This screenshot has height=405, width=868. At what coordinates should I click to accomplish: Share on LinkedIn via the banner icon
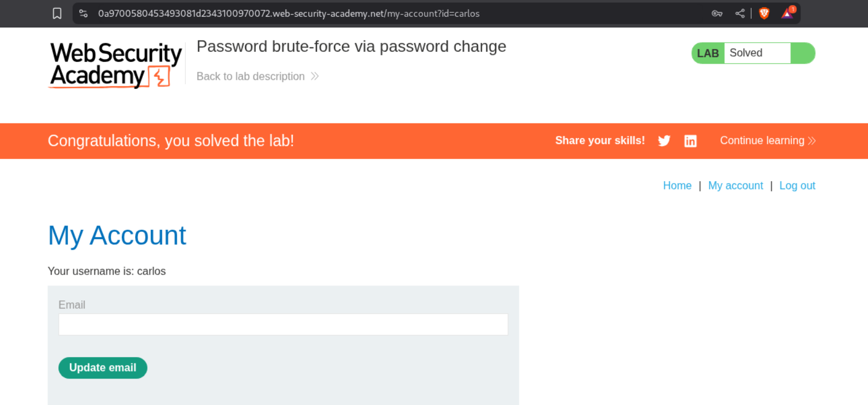click(690, 141)
